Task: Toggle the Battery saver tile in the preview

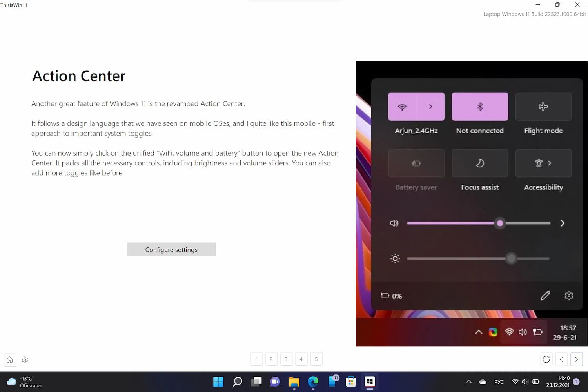Action: coord(416,163)
